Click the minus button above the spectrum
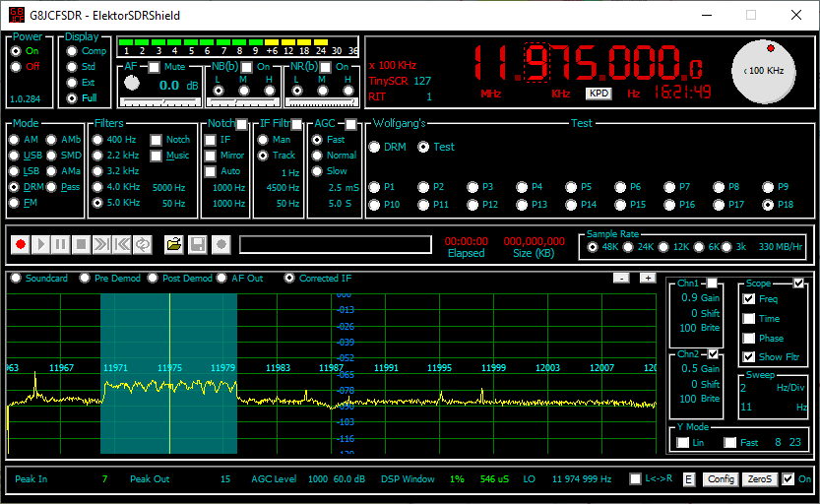This screenshot has height=504, width=820. point(621,278)
